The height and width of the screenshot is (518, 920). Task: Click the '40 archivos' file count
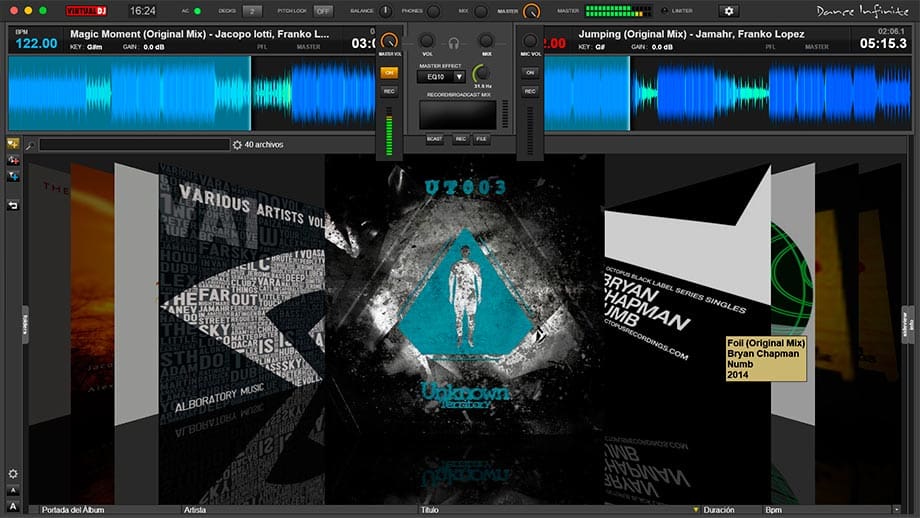(263, 144)
